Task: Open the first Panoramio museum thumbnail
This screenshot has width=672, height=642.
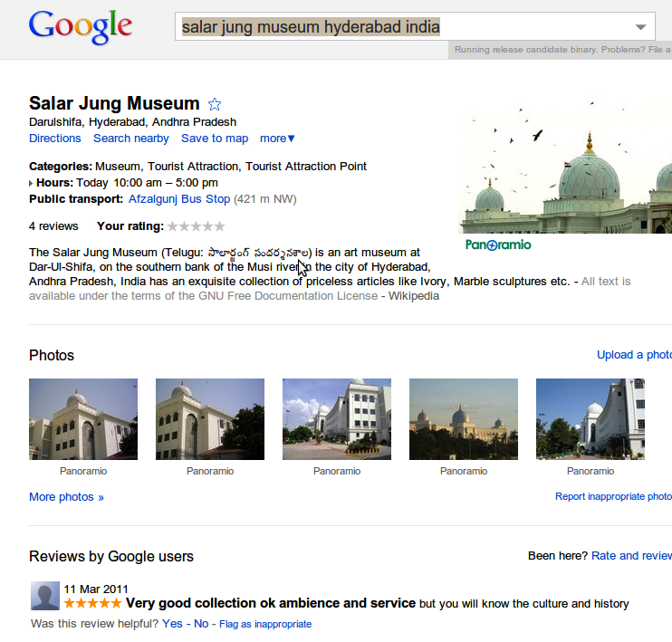Action: point(83,419)
